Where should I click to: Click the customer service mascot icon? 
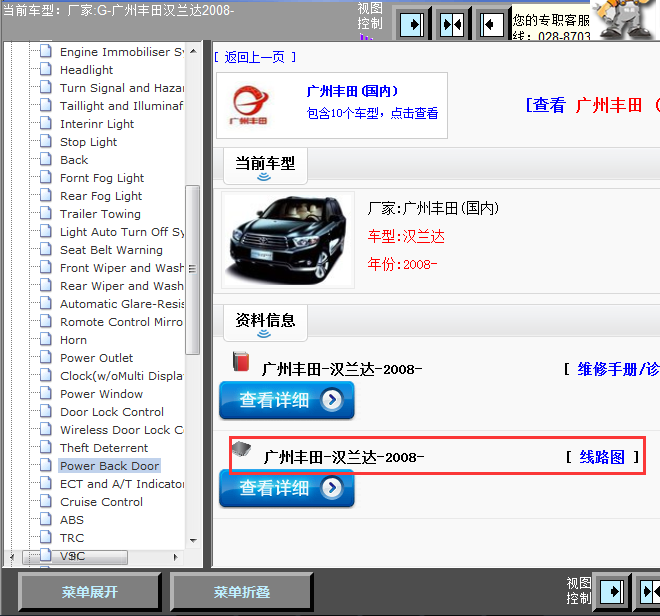(624, 19)
